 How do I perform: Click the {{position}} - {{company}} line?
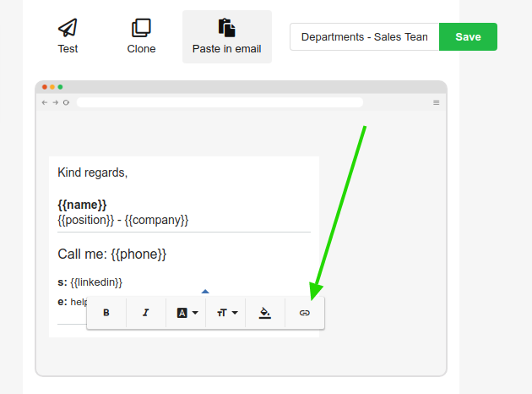(x=122, y=220)
